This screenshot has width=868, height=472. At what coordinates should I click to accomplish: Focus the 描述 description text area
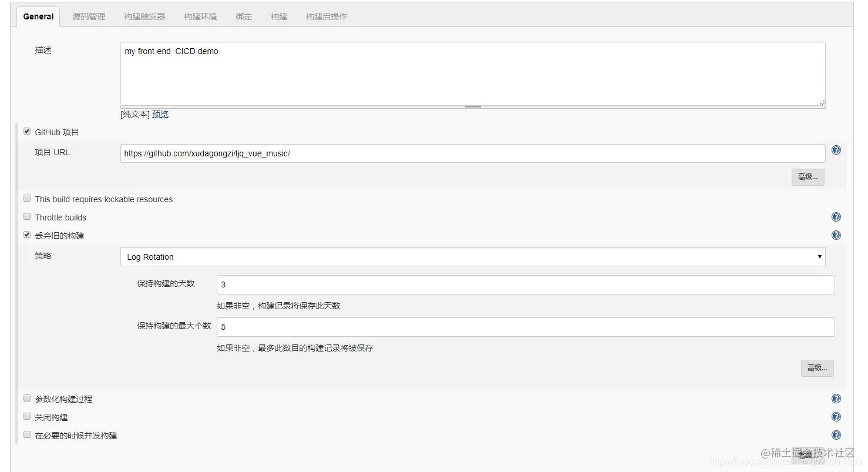[473, 73]
